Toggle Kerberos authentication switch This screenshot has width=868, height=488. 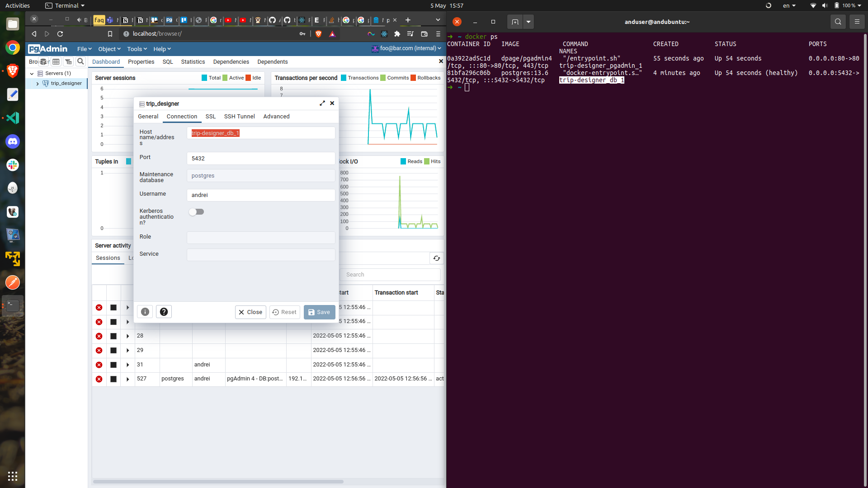pos(197,212)
